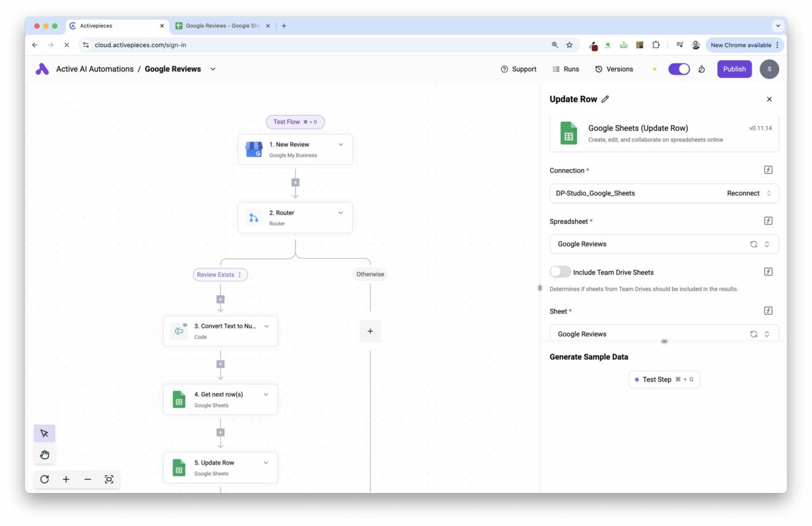This screenshot has width=812, height=526.
Task: Open Review Exists branch options menu
Action: click(240, 275)
